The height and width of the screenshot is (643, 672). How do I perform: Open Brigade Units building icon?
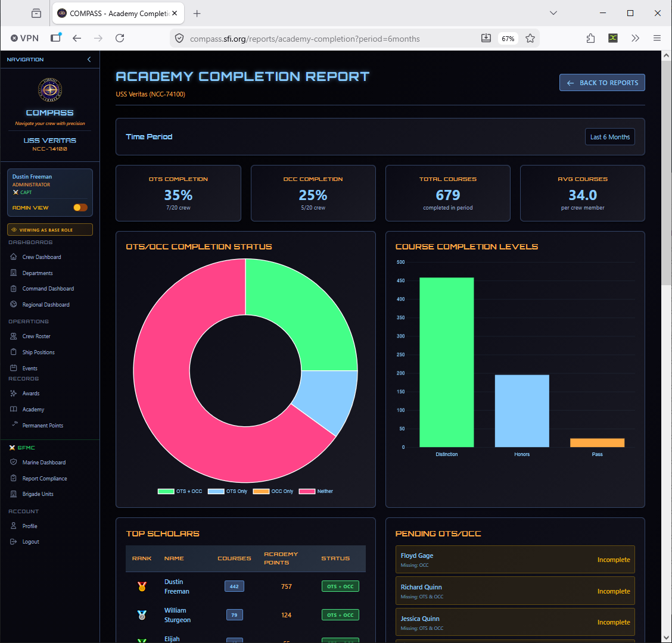click(14, 494)
